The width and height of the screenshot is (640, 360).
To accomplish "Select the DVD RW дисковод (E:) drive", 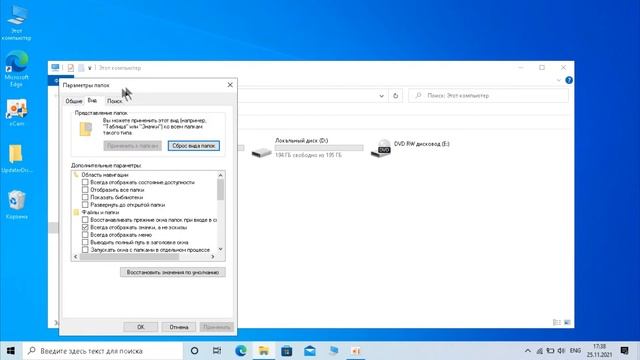I will (410, 148).
